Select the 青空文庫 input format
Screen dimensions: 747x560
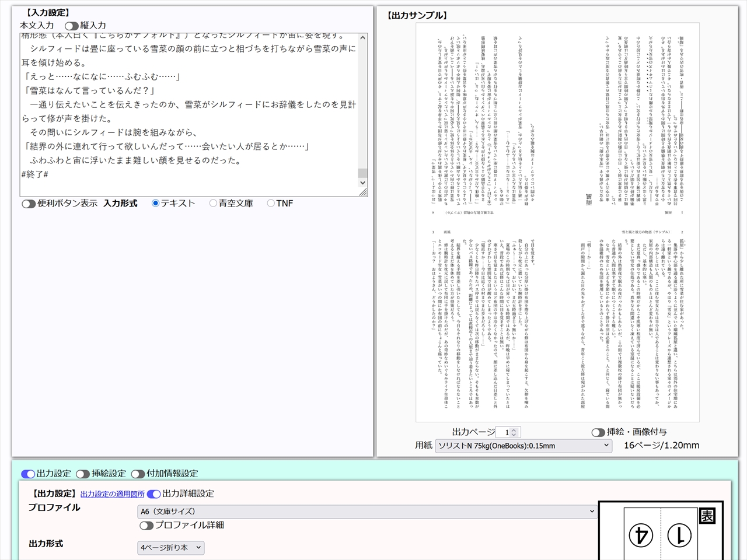pos(213,204)
